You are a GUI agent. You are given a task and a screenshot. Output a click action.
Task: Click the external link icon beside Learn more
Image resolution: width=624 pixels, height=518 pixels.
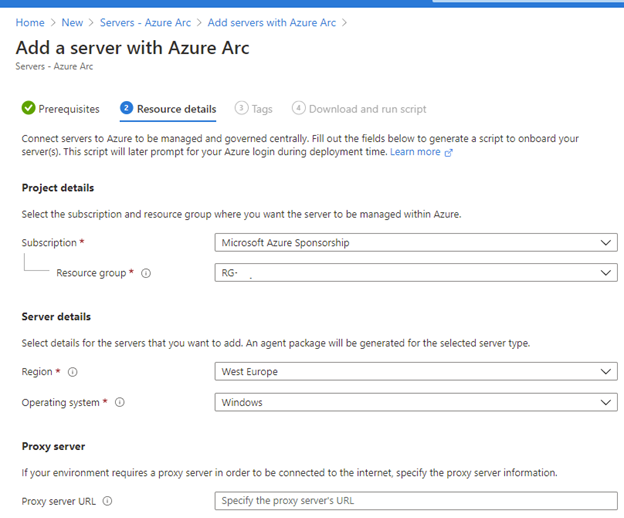point(448,152)
